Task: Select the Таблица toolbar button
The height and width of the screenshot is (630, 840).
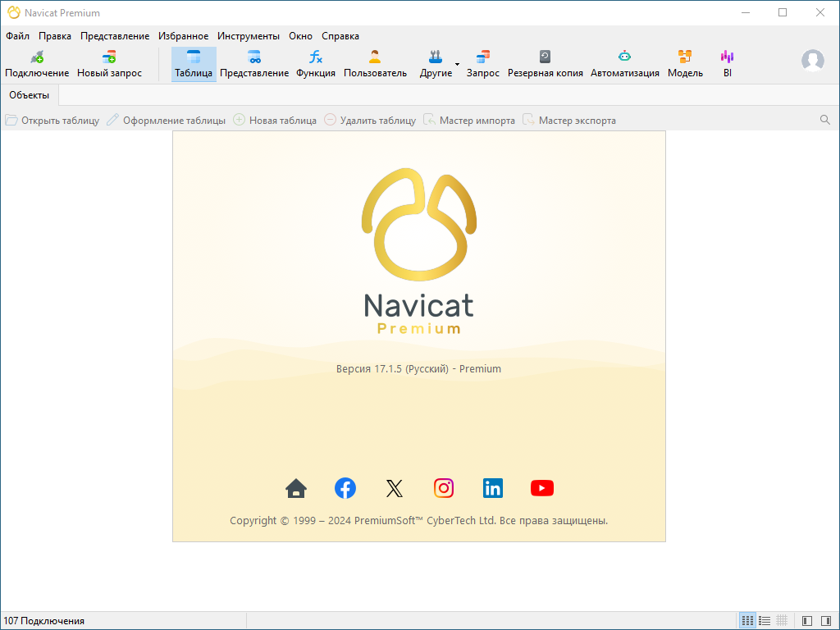Action: 194,64
